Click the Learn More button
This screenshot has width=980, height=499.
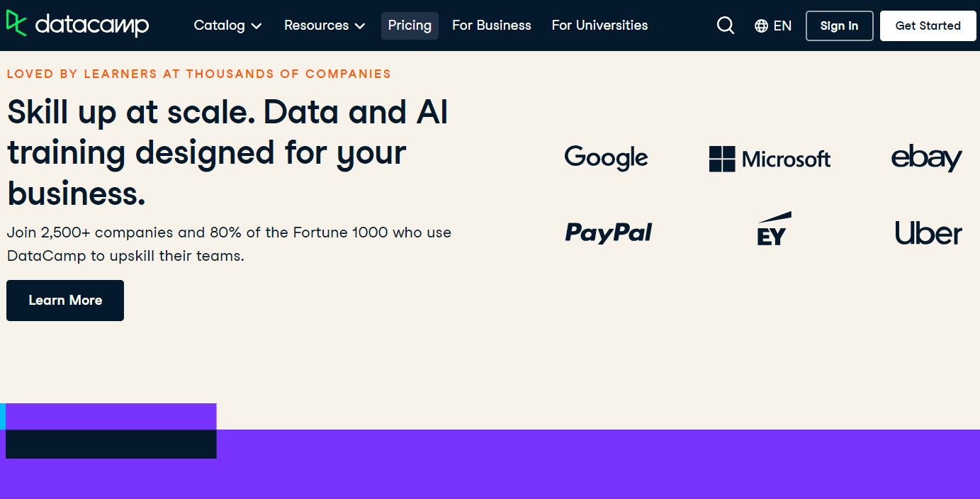coord(65,301)
